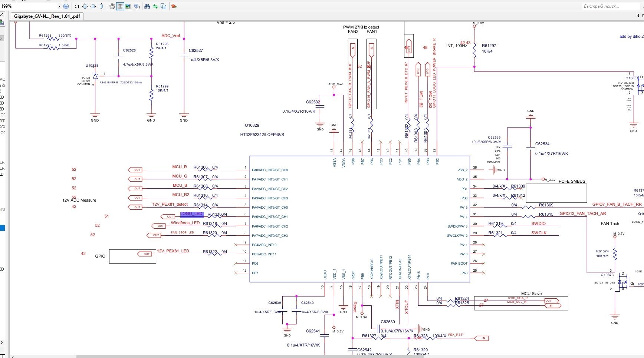
Task: Select the fit page width icon
Action: click(x=93, y=6)
